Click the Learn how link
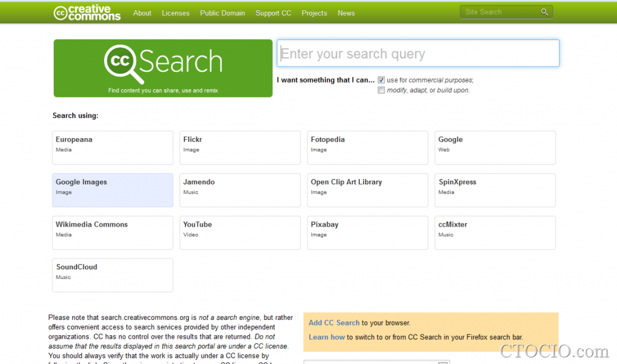 tap(327, 337)
